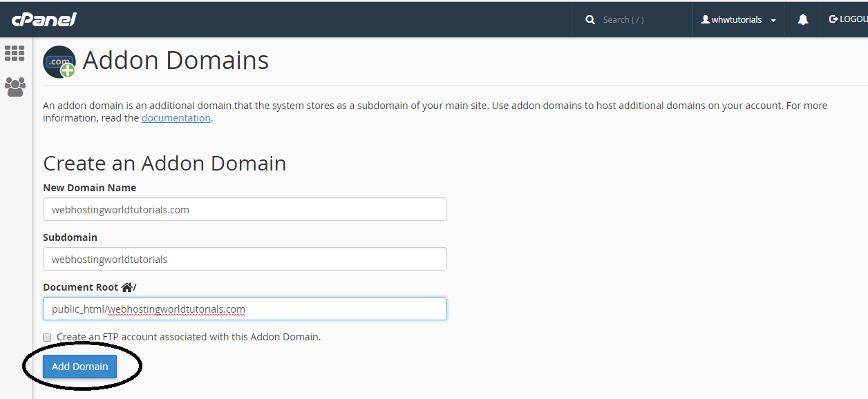Screen dimensions: 868x399
Task: Click webhostingworldtutorials.com text in Document Root
Action: coord(178,309)
